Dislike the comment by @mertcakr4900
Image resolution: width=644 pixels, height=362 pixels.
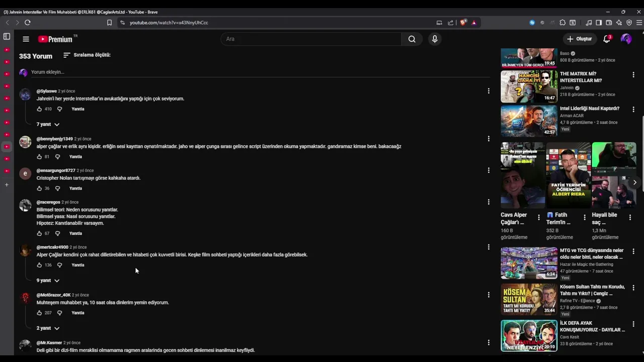click(59, 265)
